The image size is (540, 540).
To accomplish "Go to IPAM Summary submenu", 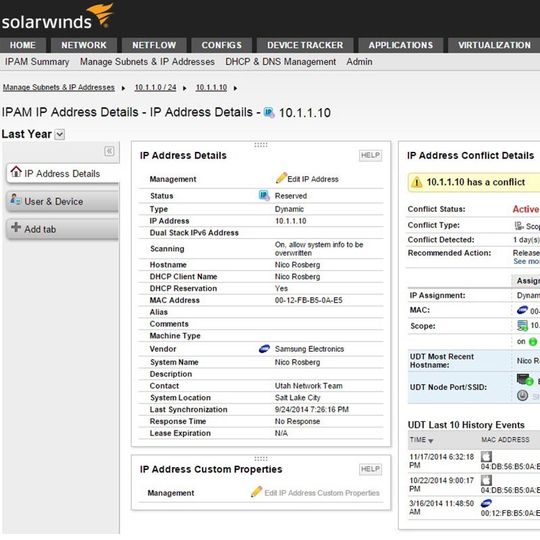I will pos(37,62).
